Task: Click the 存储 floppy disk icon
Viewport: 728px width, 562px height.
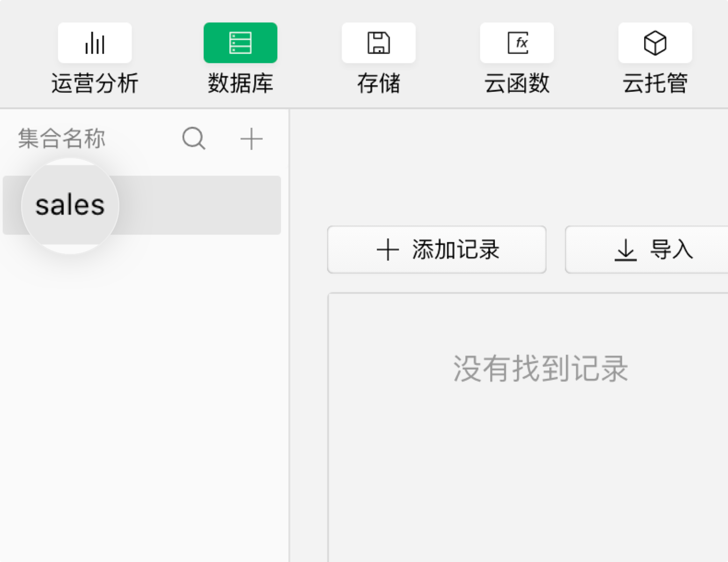Action: click(x=378, y=43)
